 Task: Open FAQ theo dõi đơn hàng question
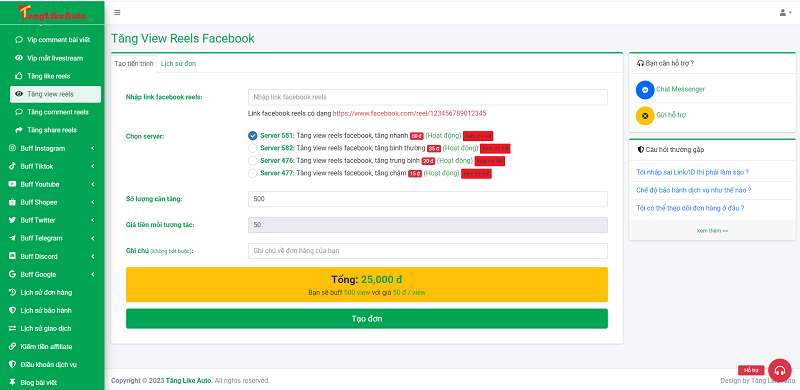tap(690, 208)
